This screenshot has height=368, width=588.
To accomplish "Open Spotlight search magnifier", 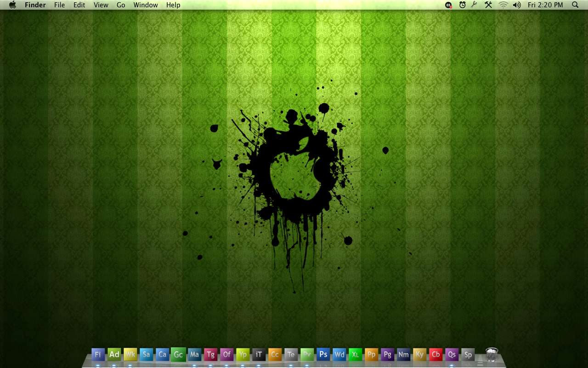I will pos(575,5).
